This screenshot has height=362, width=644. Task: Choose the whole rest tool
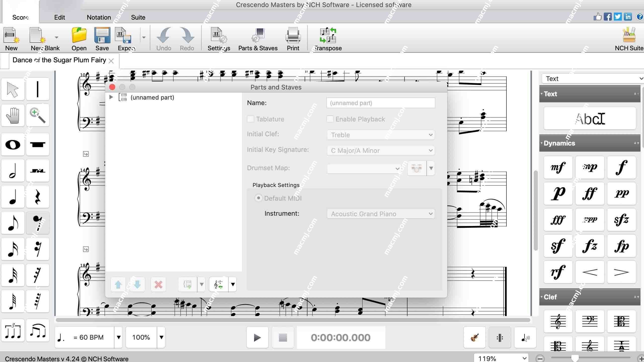[x=37, y=145]
